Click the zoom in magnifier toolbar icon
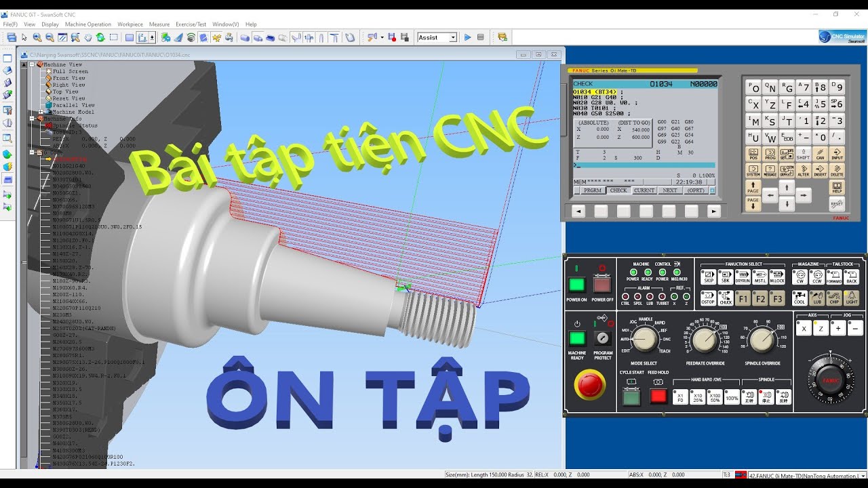This screenshot has width=868, height=488. tap(37, 37)
